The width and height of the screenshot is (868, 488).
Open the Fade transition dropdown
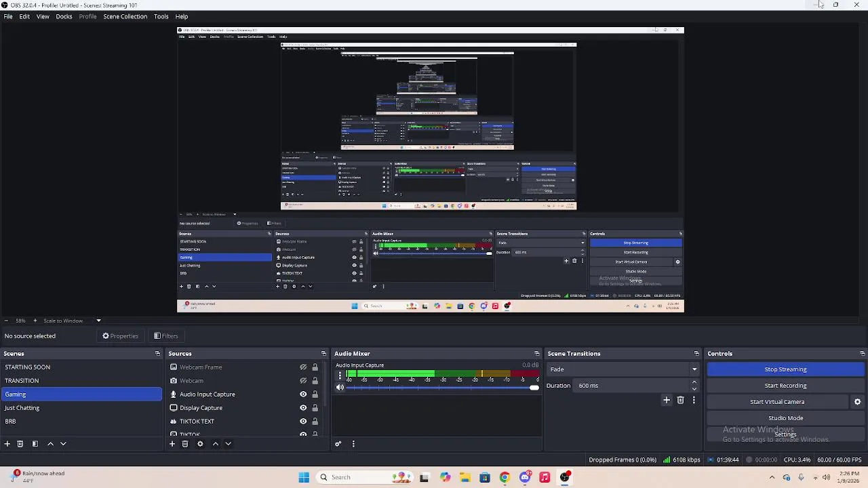click(623, 369)
